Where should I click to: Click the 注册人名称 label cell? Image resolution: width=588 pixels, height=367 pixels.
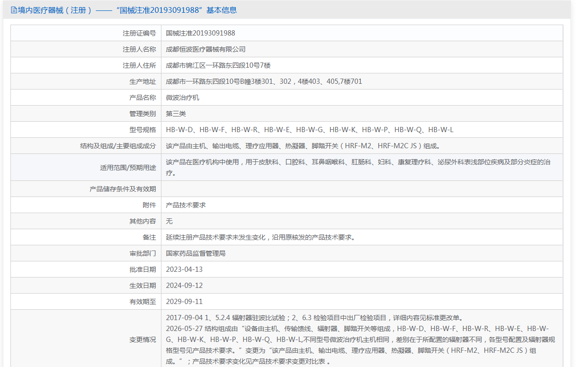click(x=86, y=49)
